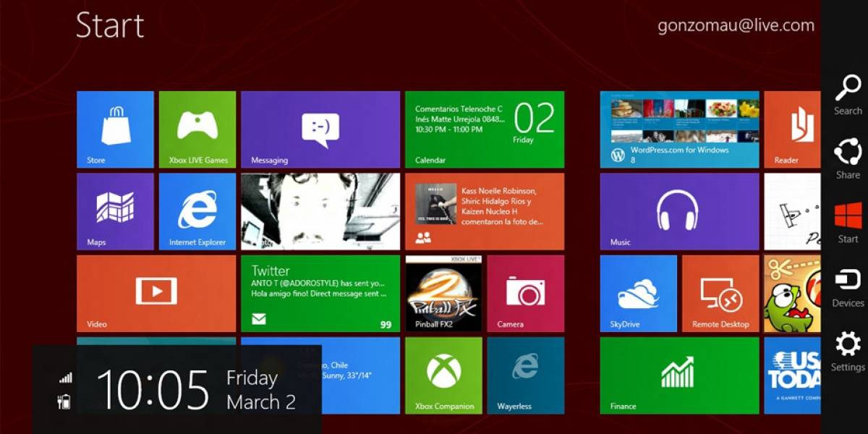868x434 pixels.
Task: Open the People tile with photo comments
Action: (485, 212)
